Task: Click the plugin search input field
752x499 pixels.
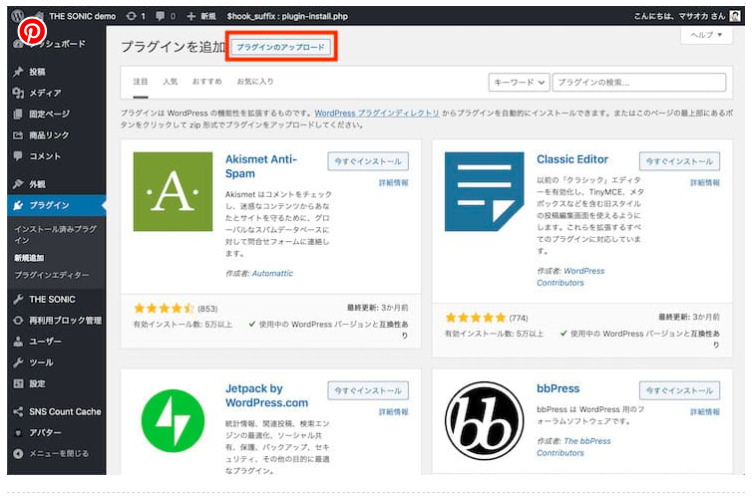Action: coord(639,82)
